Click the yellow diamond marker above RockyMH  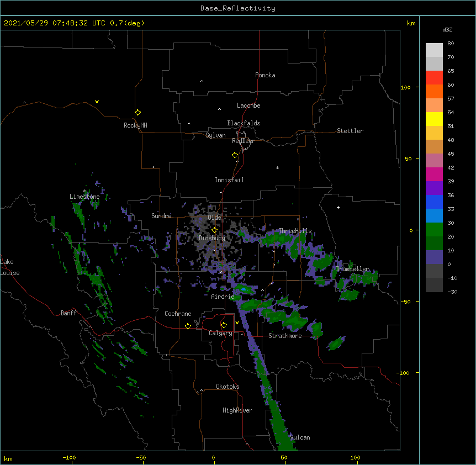(137, 113)
